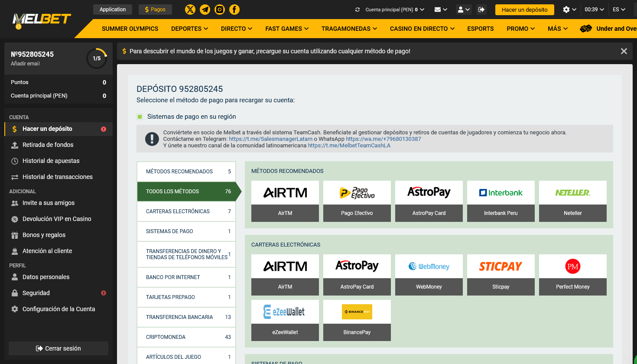Select TARJETAS PREPAGO category tab

(x=186, y=297)
